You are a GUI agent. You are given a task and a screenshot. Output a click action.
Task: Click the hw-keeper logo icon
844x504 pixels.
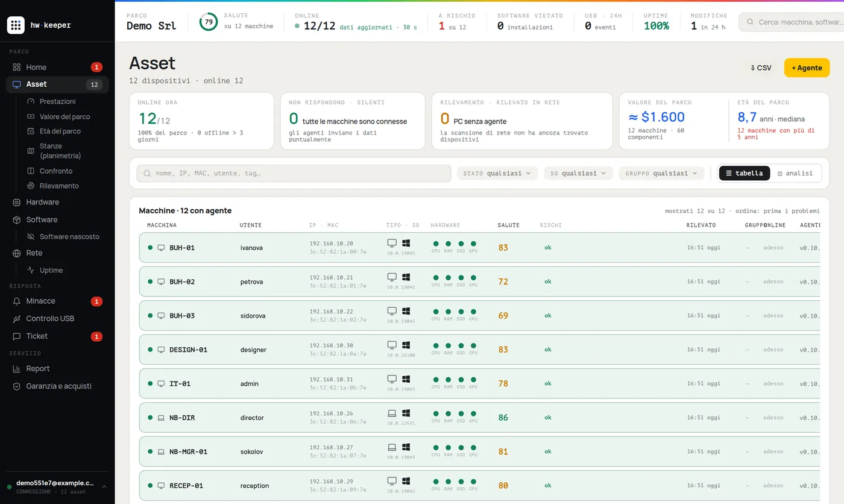16,25
